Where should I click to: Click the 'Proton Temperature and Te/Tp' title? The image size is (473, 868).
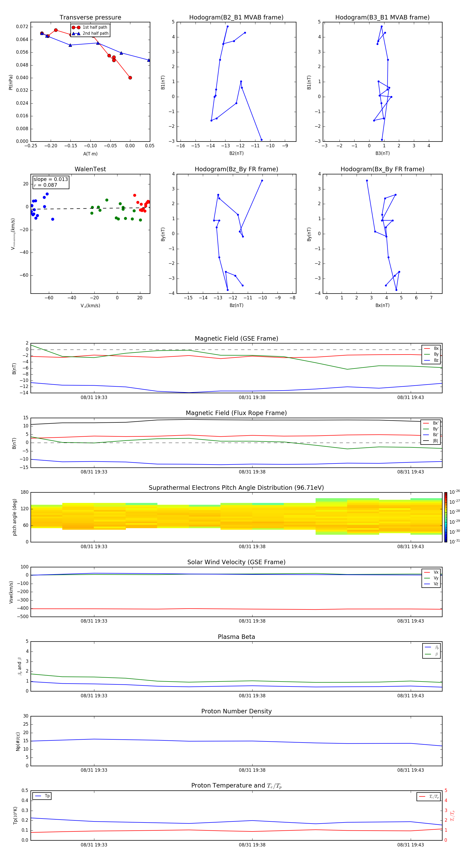click(236, 785)
